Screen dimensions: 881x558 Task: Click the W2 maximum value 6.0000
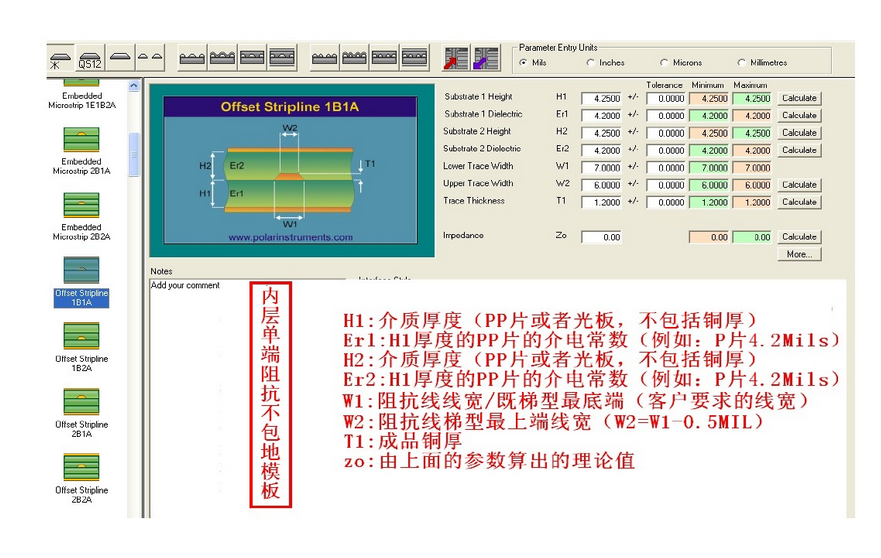point(752,185)
